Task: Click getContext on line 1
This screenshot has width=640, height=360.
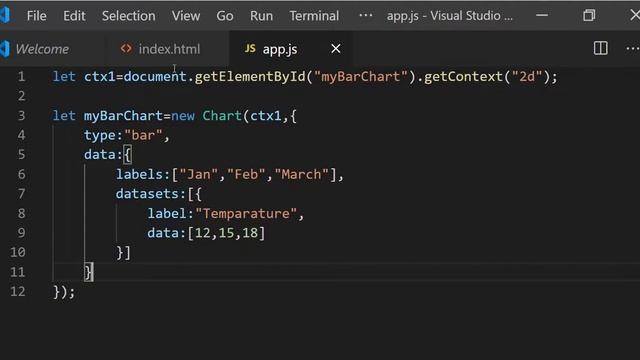Action: click(464, 76)
